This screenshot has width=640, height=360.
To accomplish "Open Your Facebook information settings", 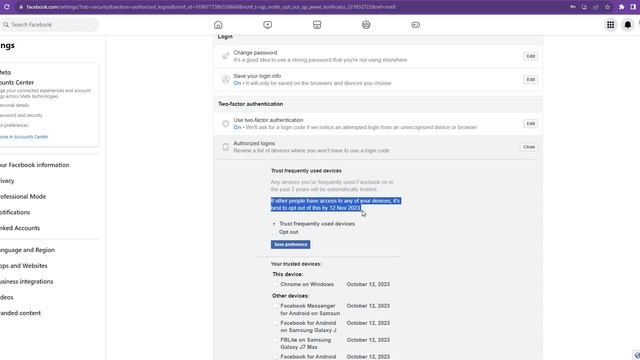I will [x=34, y=165].
